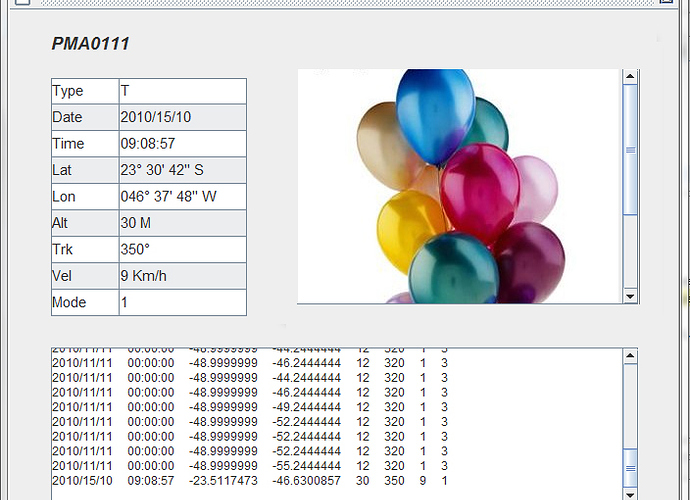Click the 'Time' label cell

click(85, 143)
